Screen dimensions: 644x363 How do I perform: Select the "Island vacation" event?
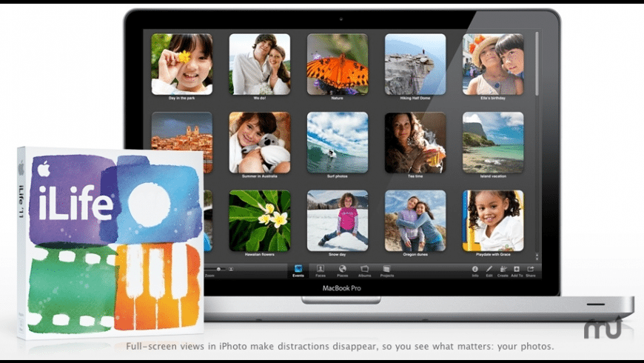pyautogui.click(x=493, y=142)
